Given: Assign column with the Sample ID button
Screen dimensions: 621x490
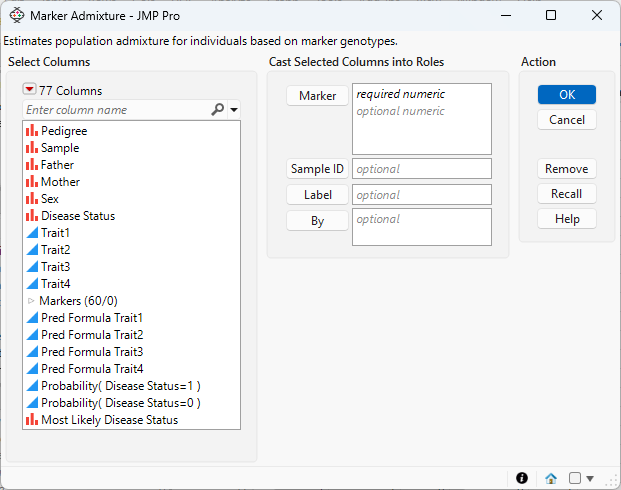Looking at the screenshot, I should click(317, 169).
